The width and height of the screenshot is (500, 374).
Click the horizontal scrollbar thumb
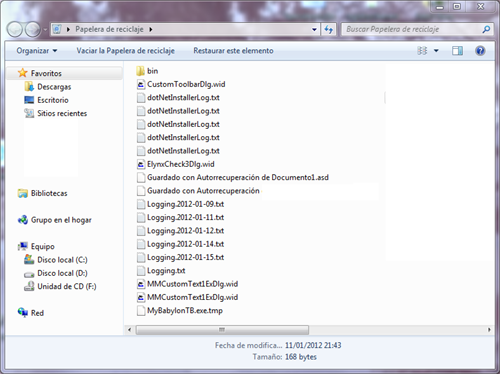(x=222, y=330)
